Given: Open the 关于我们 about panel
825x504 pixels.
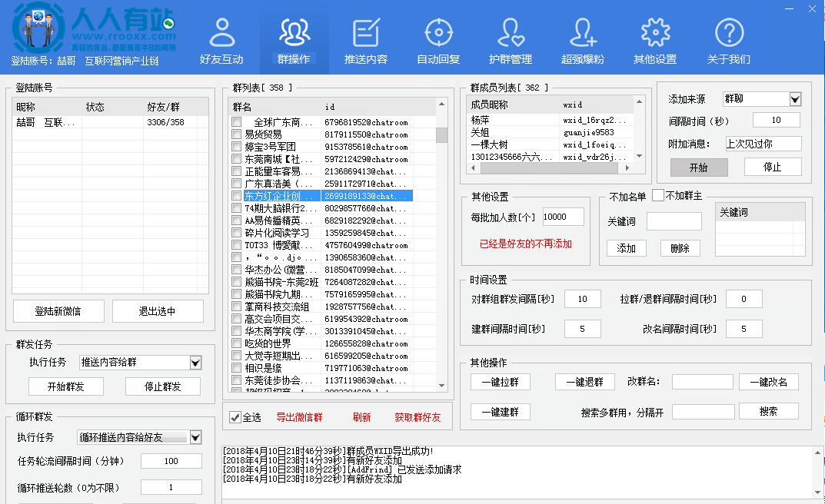Looking at the screenshot, I should 727,40.
